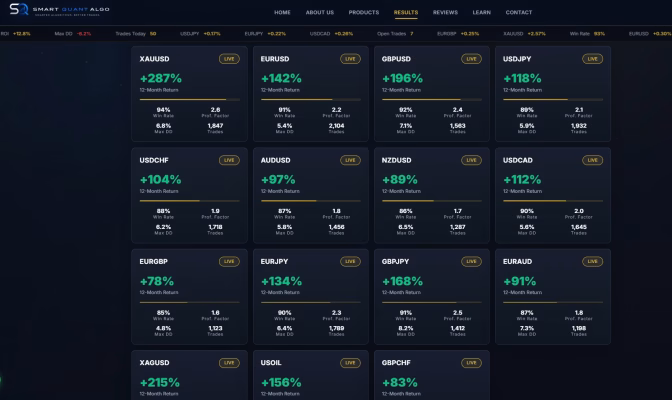Click the LIVE badge on EURAUD card

[x=592, y=261]
